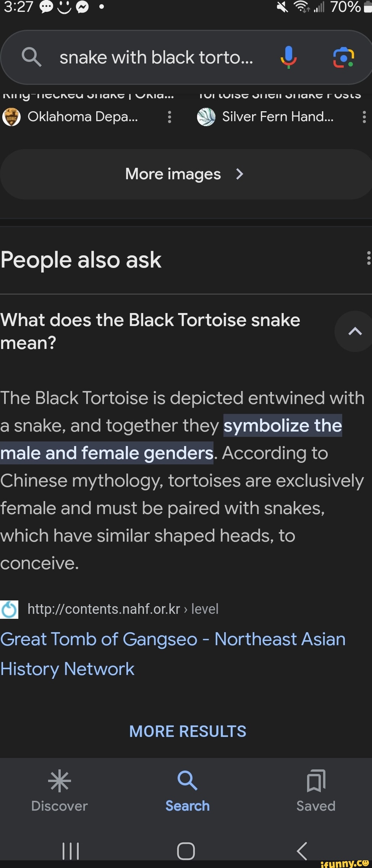
Task: Collapse the Black Tortoise snake question
Action: click(355, 331)
